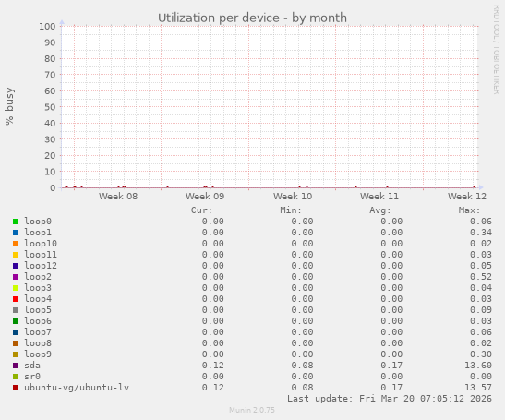Select the loop0 legend label

point(38,222)
